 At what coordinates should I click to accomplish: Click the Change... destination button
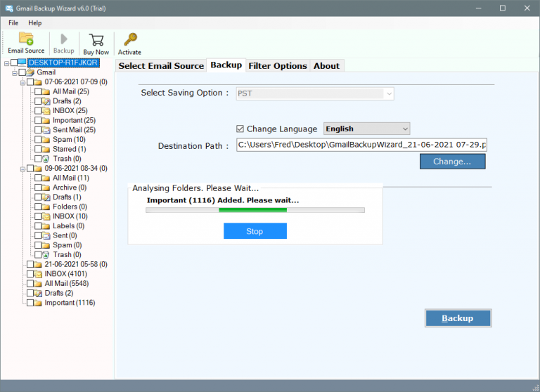coord(452,162)
